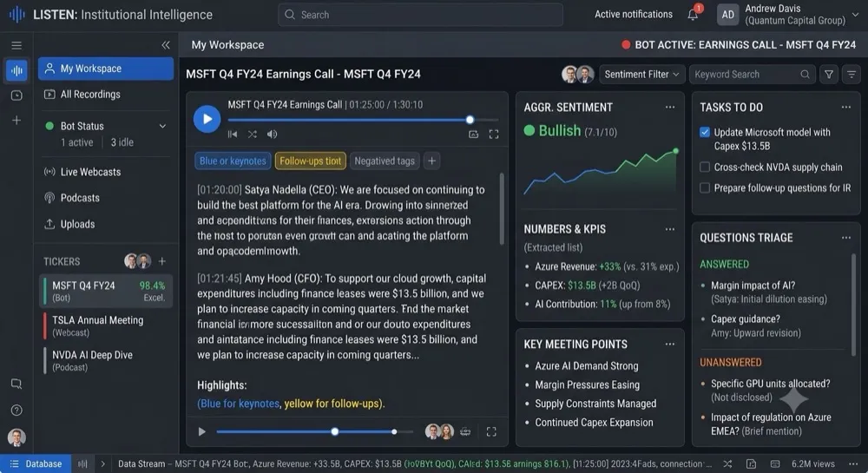Click 'Capex guidance?' answered question
This screenshot has height=473, width=868.
(745, 319)
